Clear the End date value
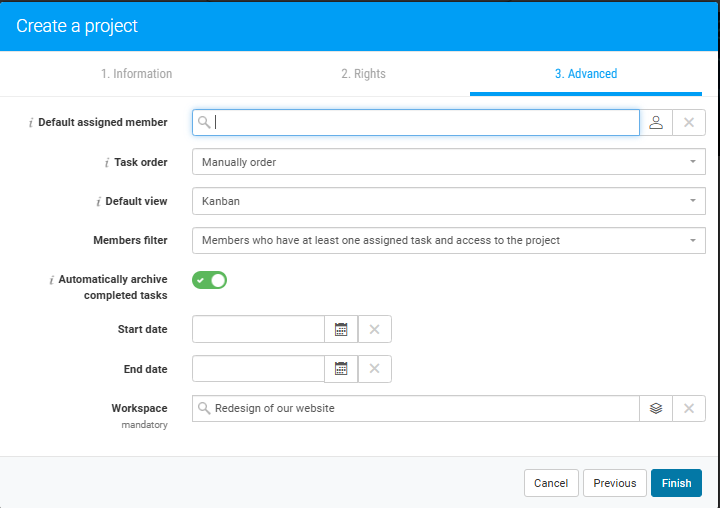 375,369
